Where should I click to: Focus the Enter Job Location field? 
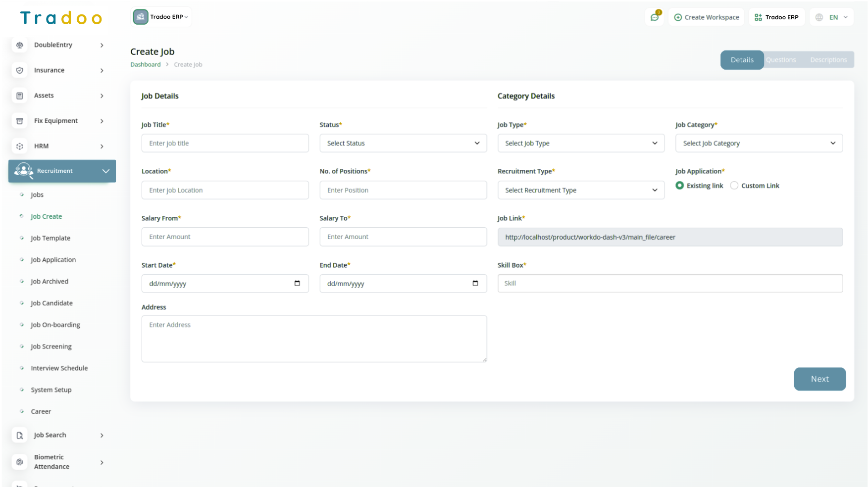pos(225,190)
